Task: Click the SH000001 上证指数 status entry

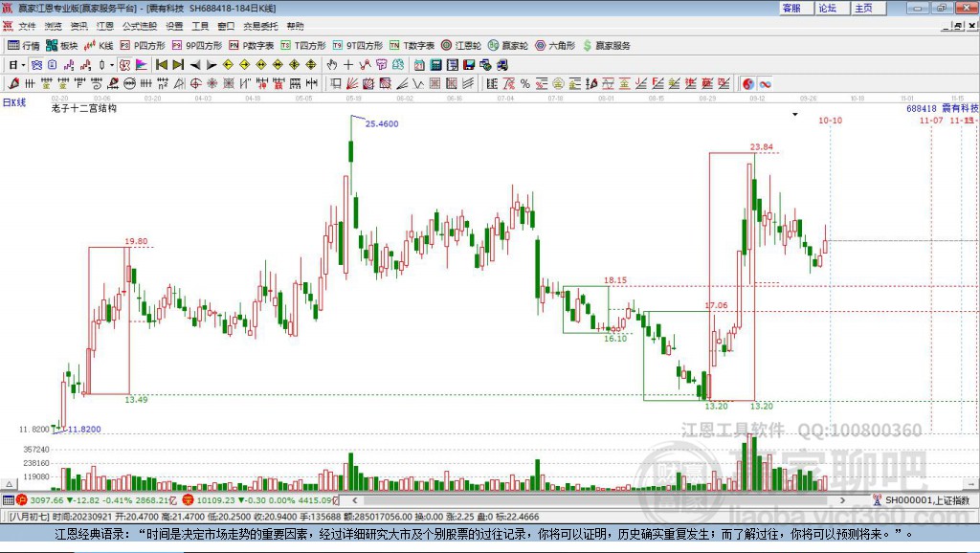Action: (x=922, y=499)
